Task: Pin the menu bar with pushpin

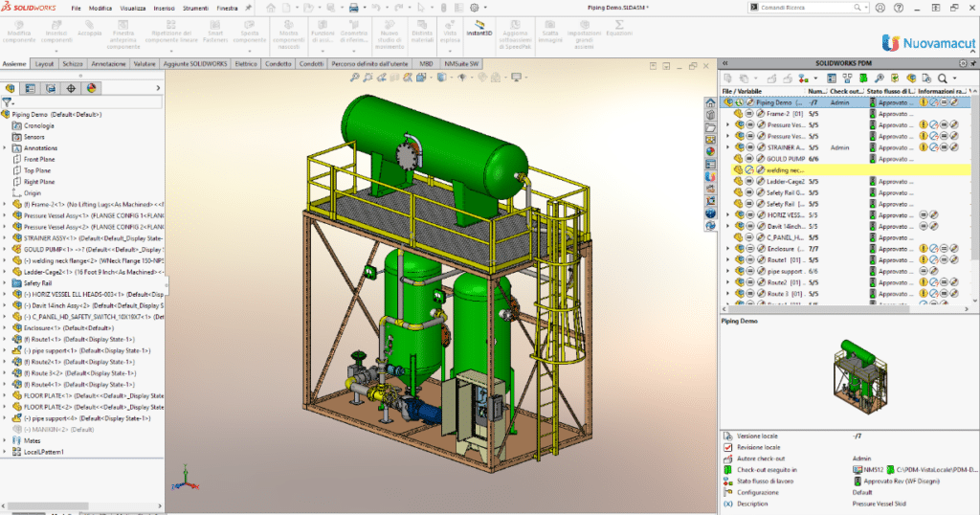Action: click(x=248, y=8)
